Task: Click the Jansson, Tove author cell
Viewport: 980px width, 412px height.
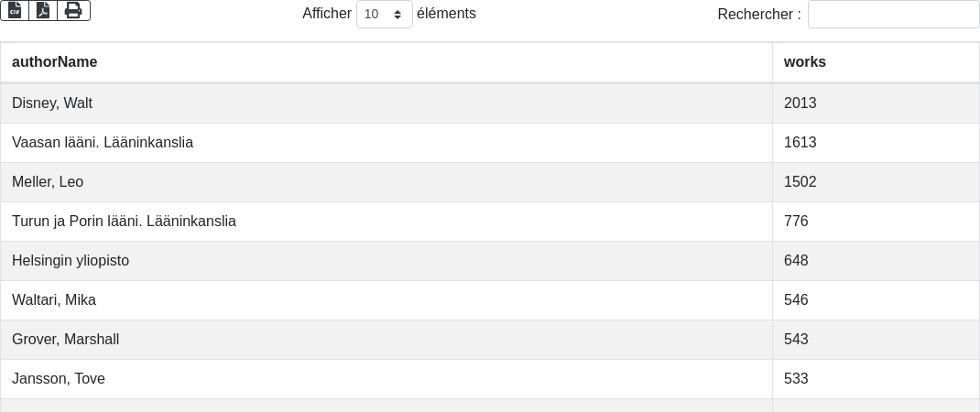Action: (x=59, y=379)
